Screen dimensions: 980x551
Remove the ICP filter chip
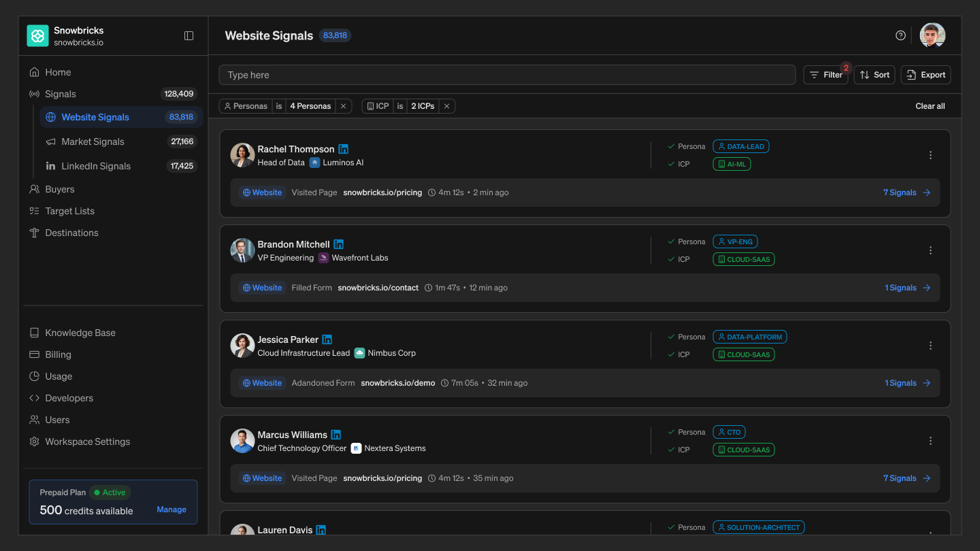[x=447, y=106]
